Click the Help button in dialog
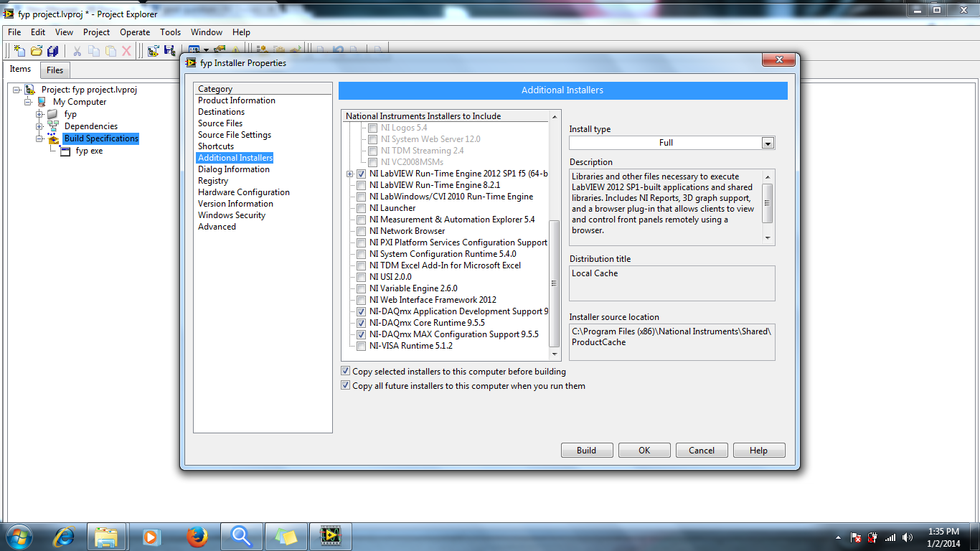Screen dimensions: 980x551 point(758,451)
